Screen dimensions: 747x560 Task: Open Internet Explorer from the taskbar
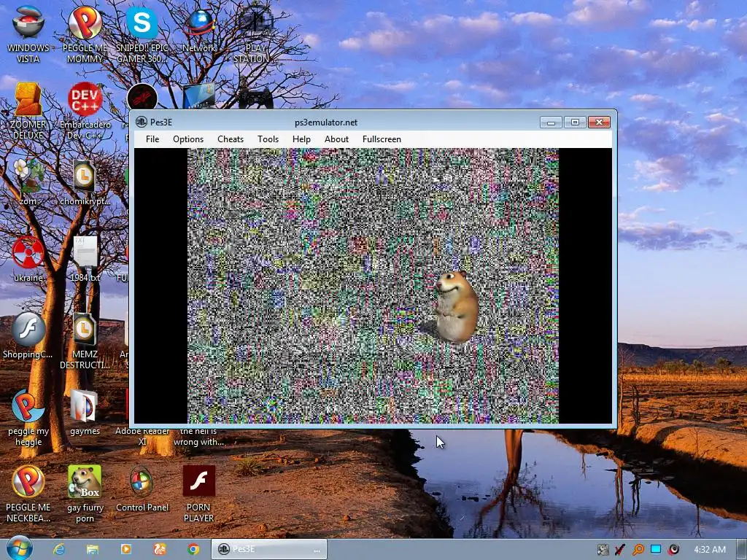(59, 549)
